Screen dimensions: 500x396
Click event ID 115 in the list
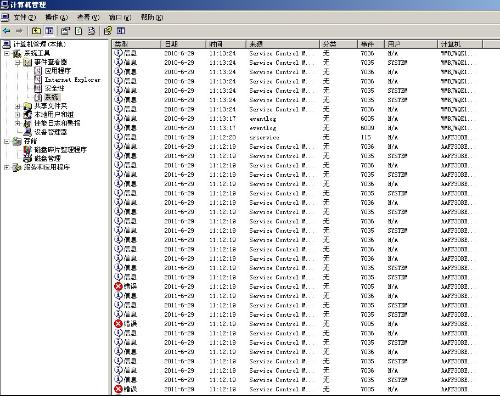(x=366, y=137)
